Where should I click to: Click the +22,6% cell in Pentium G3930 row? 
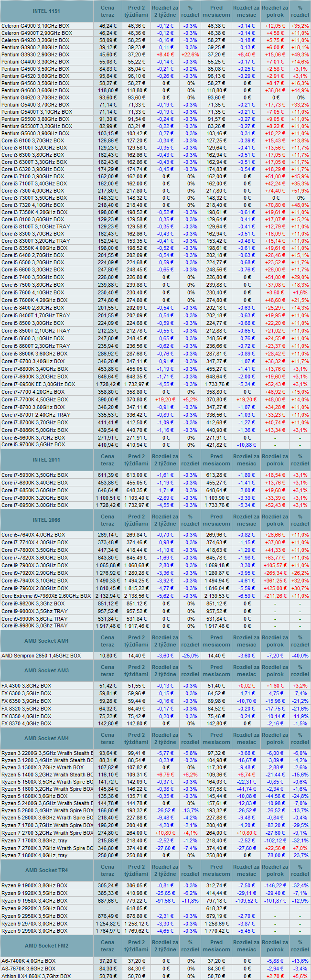[190, 54]
